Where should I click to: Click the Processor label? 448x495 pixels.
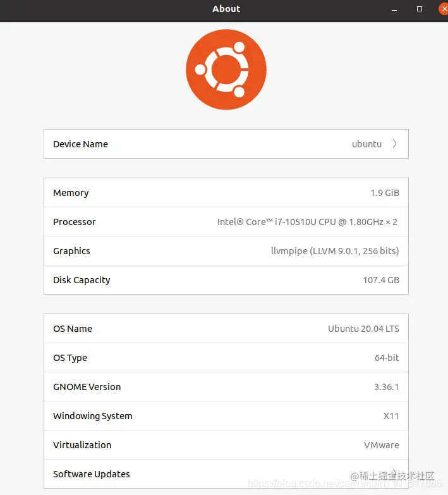tap(75, 222)
